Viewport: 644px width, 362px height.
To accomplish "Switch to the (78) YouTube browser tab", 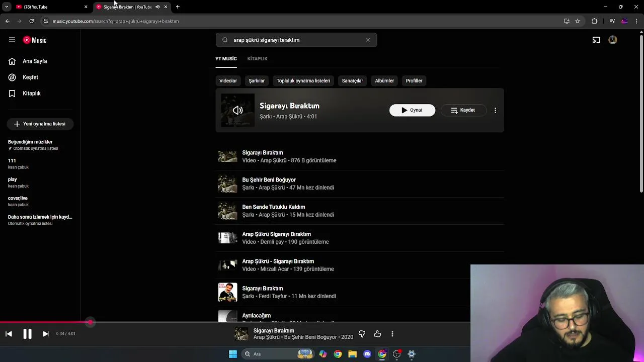I will [x=51, y=7].
